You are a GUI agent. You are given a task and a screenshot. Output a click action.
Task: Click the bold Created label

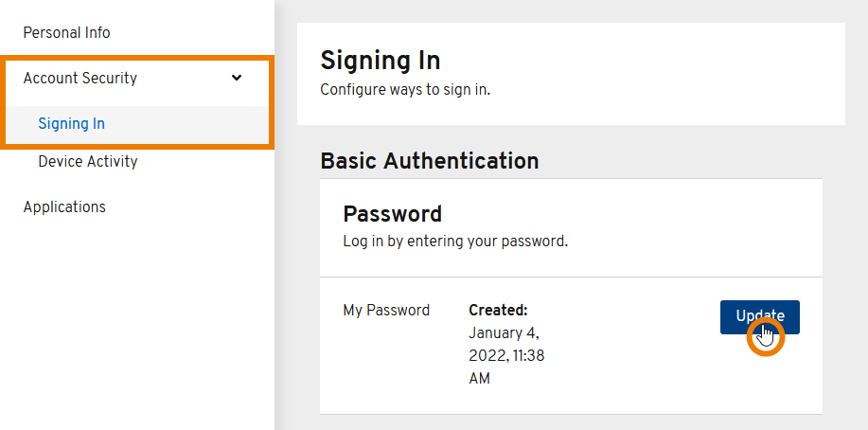point(498,311)
